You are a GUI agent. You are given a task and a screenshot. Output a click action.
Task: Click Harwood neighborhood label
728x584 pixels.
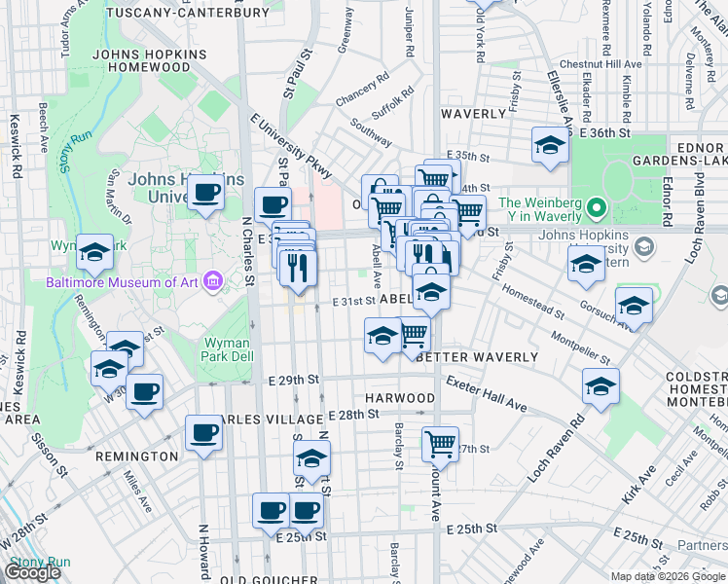400,398
